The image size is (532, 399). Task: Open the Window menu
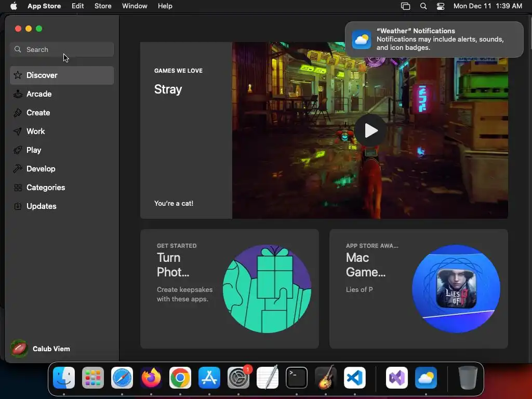tap(135, 6)
